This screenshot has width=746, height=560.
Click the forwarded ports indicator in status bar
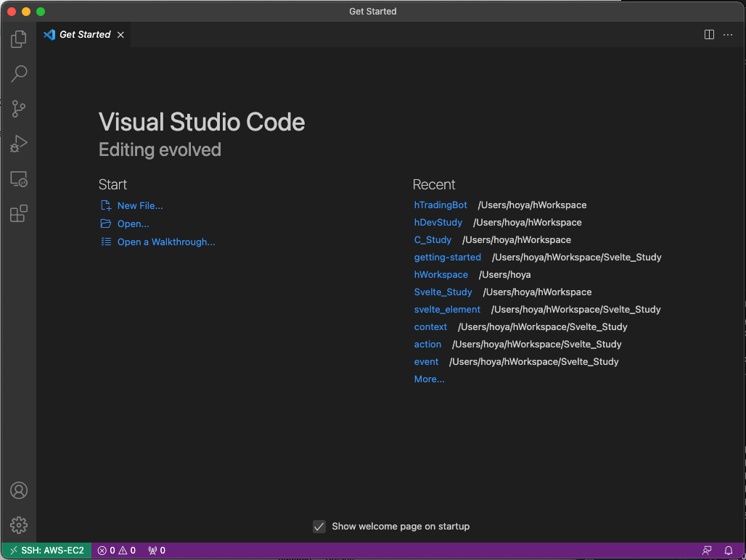click(x=157, y=551)
